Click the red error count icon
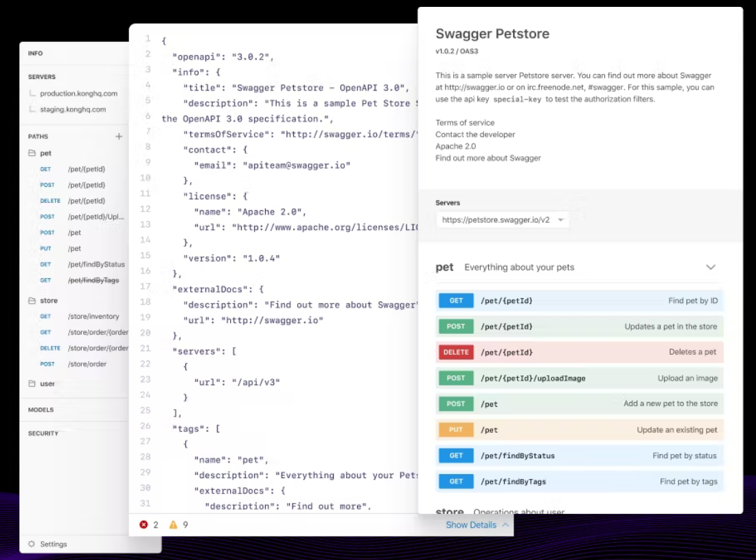 (x=144, y=525)
